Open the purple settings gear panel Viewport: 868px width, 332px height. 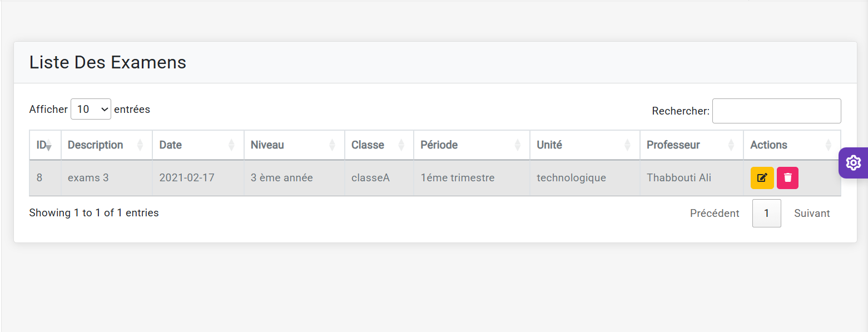click(x=853, y=163)
